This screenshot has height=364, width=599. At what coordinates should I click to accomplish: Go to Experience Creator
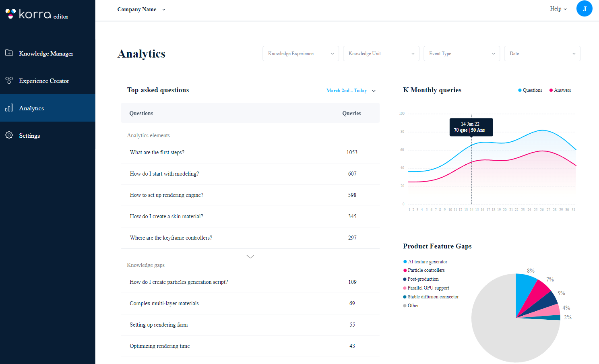pyautogui.click(x=48, y=81)
